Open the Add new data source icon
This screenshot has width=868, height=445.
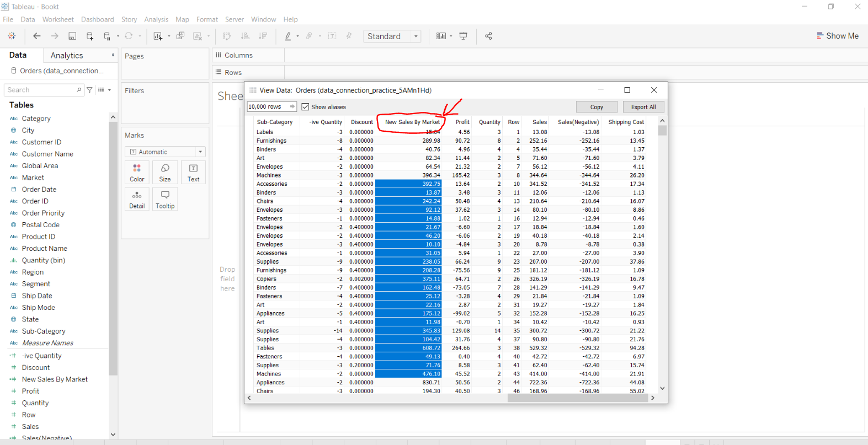tap(90, 36)
